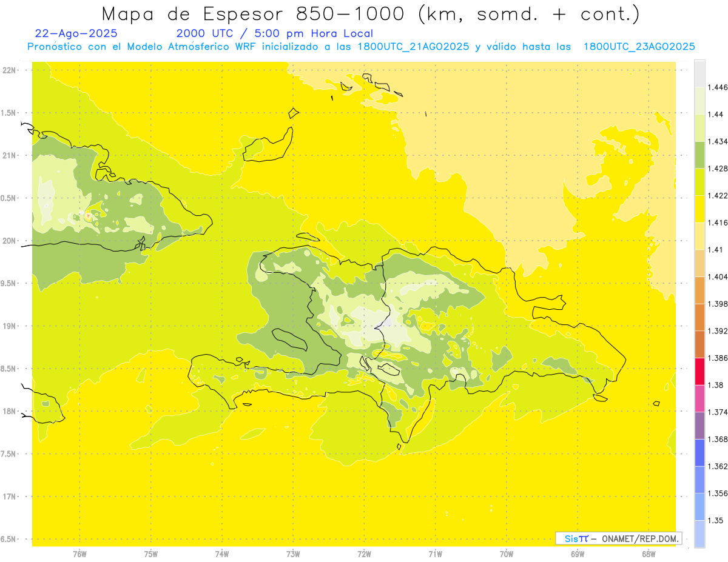728x562 pixels.
Task: Click the '1.41' color bar value
Action: click(x=716, y=250)
